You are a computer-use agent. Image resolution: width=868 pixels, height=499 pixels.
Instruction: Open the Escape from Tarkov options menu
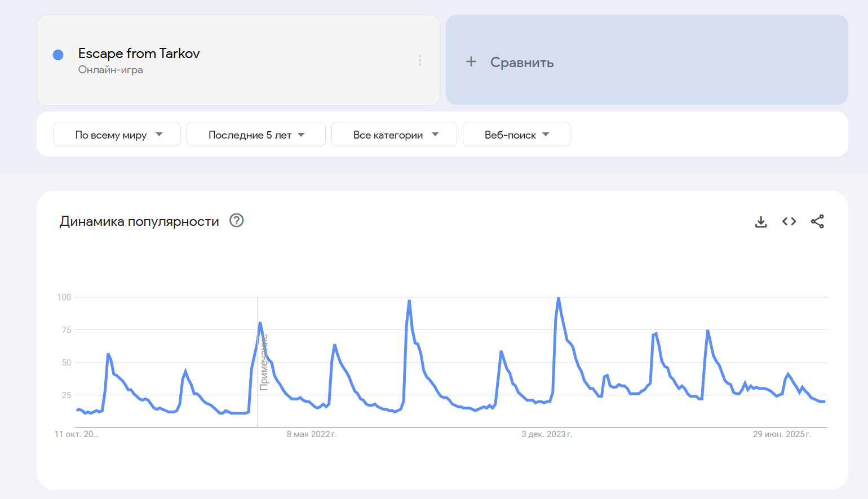(420, 60)
